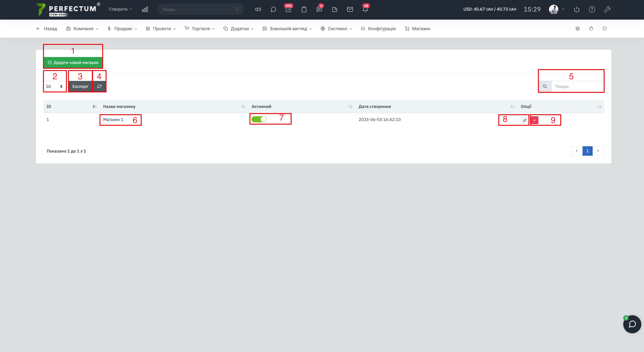Screen dimensions: 644x352
Task: Expand the Створити dropdown
Action: tap(120, 9)
